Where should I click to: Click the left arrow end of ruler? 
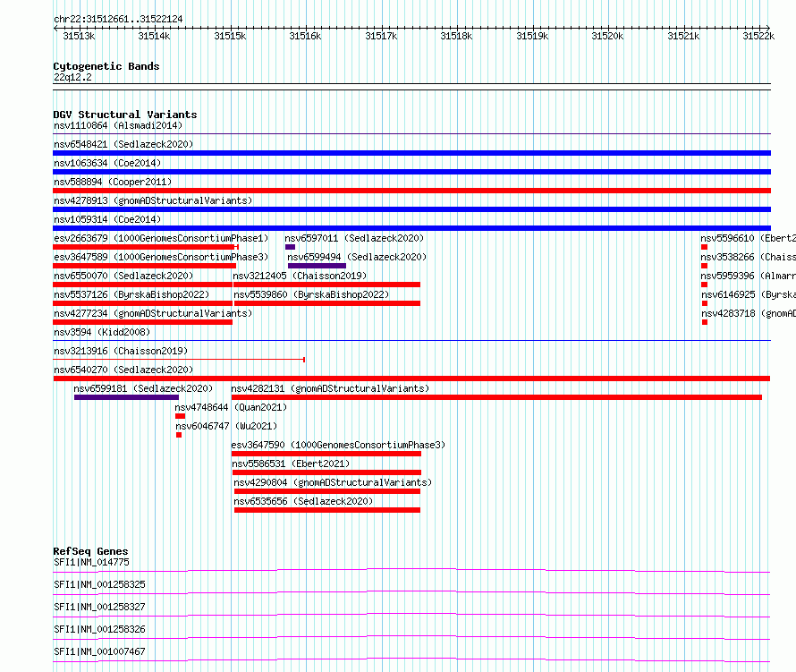click(x=55, y=28)
